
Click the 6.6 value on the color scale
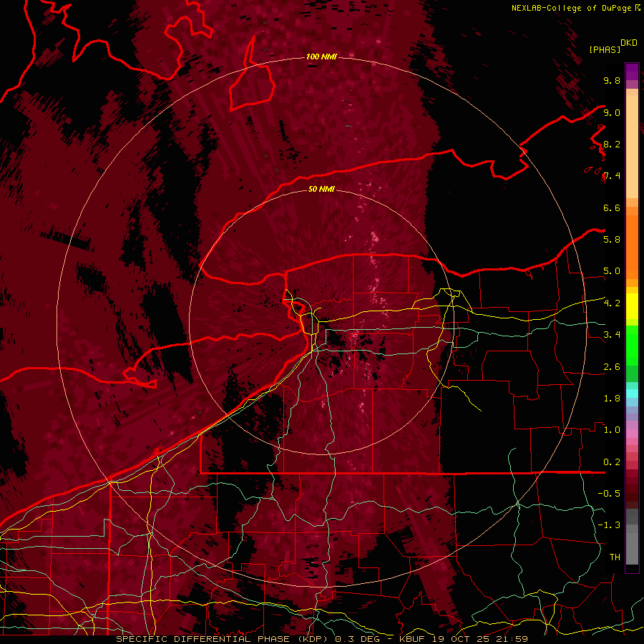click(612, 208)
